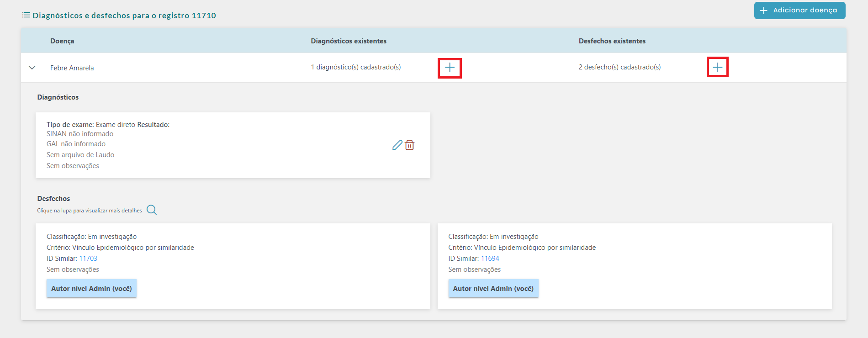This screenshot has height=338, width=868.
Task: Click the Desfechos existentes column header
Action: click(x=612, y=41)
